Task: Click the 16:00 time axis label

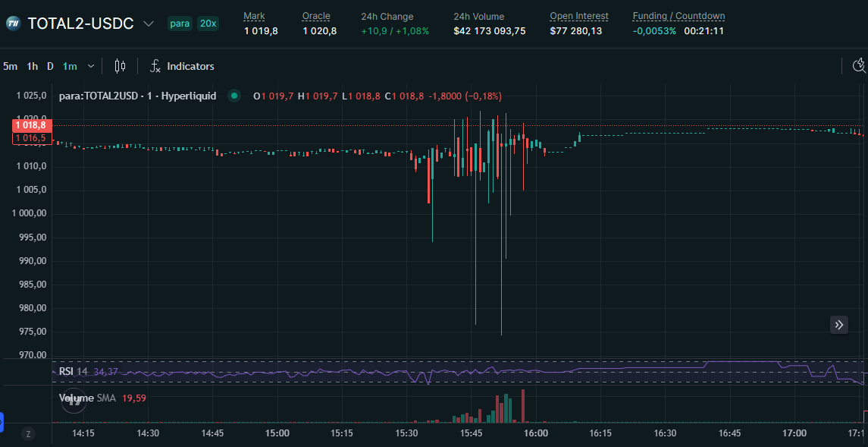Action: point(536,433)
